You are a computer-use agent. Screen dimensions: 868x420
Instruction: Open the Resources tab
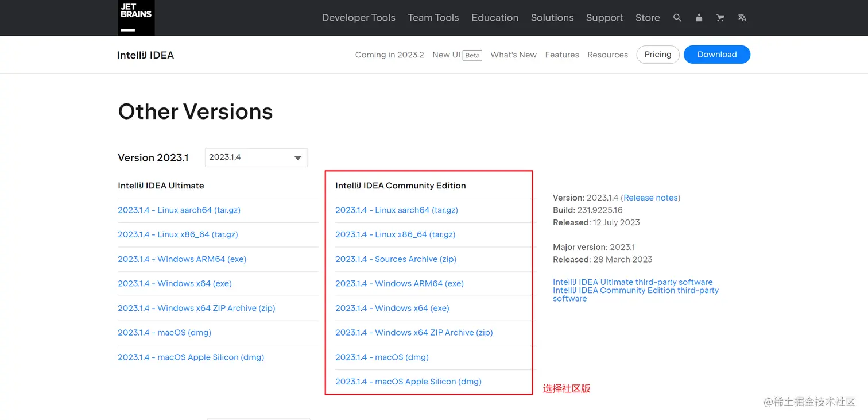[x=607, y=55]
